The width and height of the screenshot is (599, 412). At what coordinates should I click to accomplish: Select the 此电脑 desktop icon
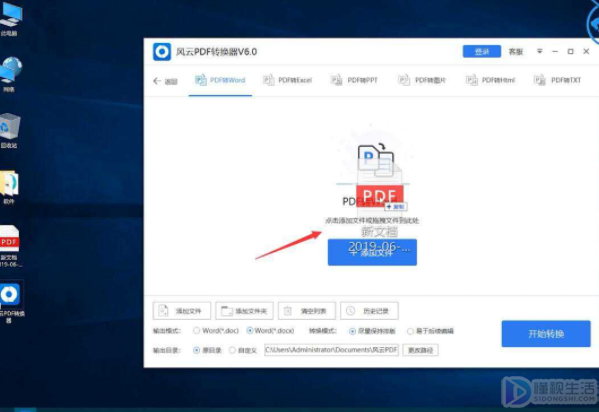tap(10, 19)
